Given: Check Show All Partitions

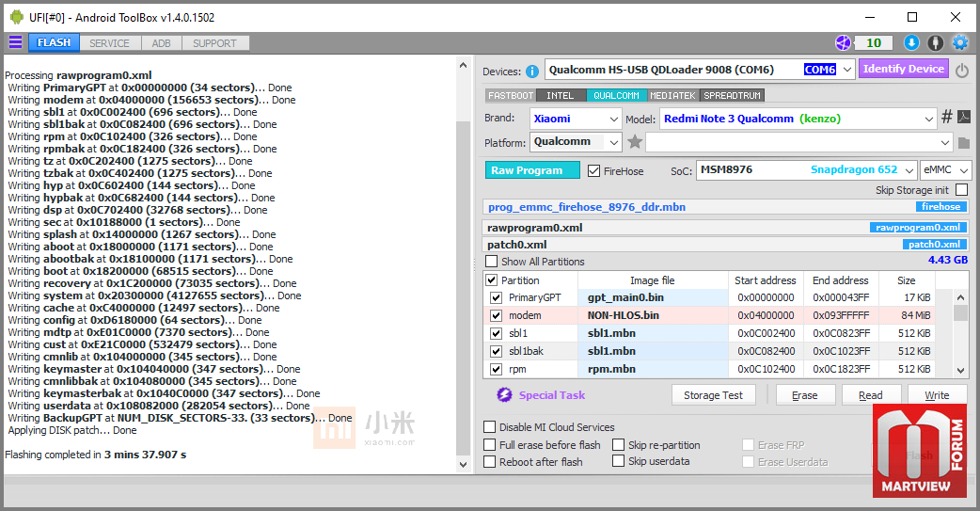Looking at the screenshot, I should (492, 262).
